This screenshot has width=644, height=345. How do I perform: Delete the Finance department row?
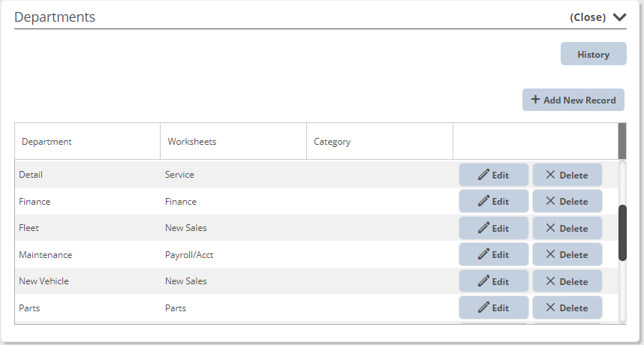(x=567, y=201)
